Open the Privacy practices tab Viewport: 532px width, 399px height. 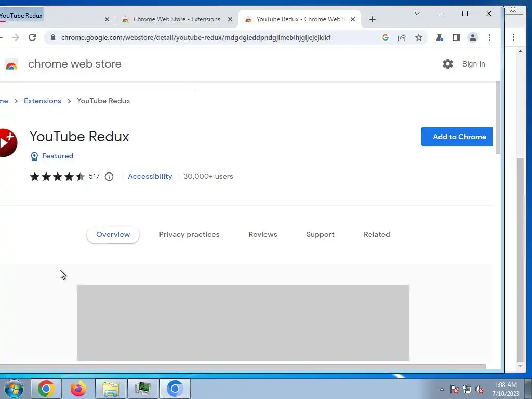[x=189, y=234]
